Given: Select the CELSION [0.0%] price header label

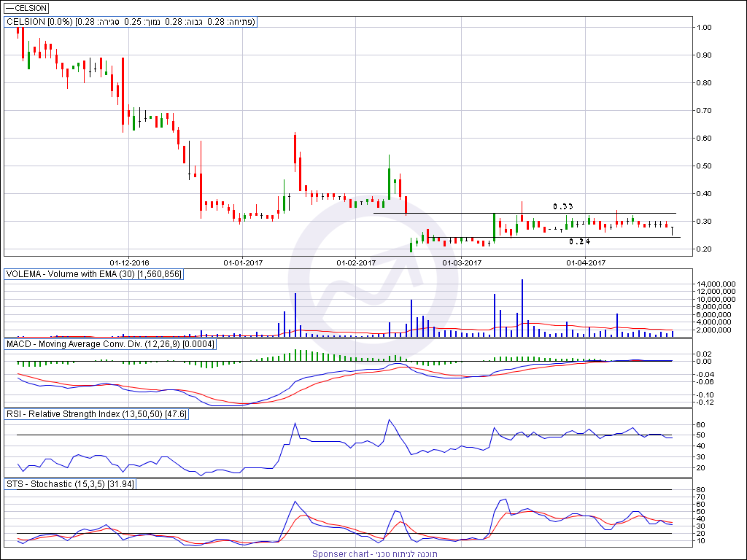Looking at the screenshot, I should tap(131, 22).
